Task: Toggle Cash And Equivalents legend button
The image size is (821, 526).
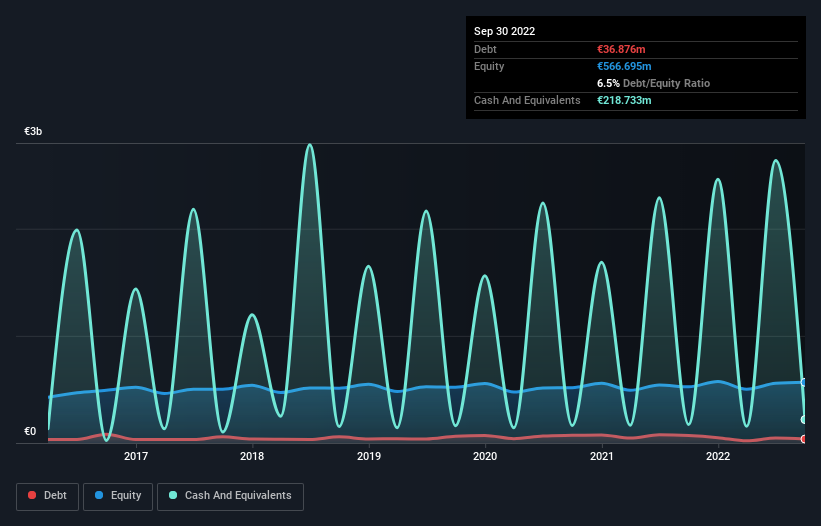Action: tap(230, 496)
